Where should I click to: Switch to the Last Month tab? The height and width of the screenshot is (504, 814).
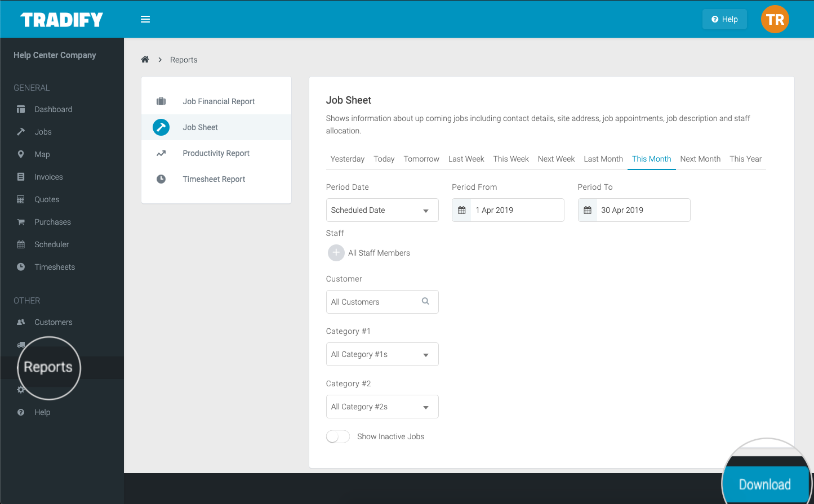603,159
